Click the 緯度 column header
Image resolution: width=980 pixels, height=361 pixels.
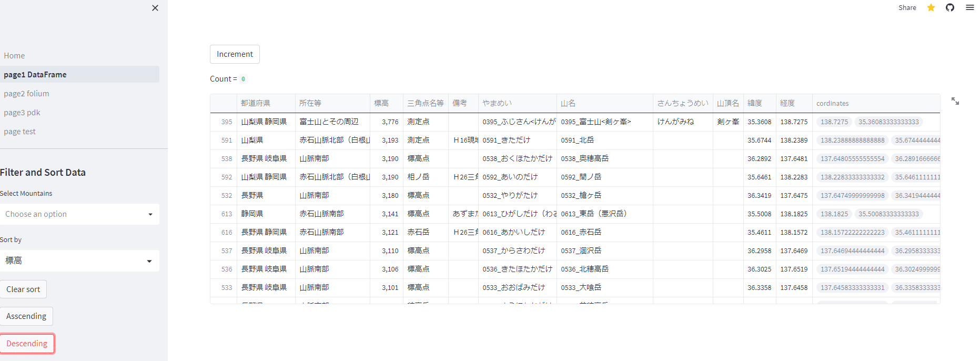[x=760, y=103]
